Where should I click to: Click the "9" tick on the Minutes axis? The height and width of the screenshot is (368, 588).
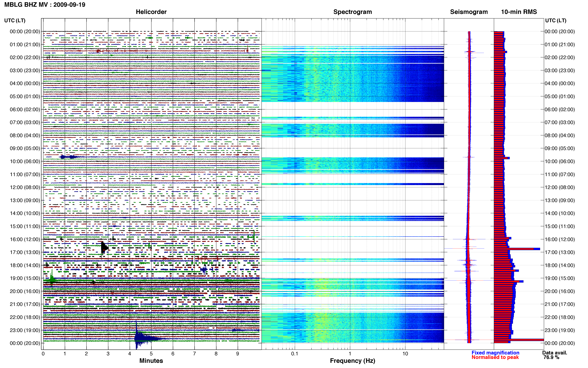pyautogui.click(x=238, y=354)
